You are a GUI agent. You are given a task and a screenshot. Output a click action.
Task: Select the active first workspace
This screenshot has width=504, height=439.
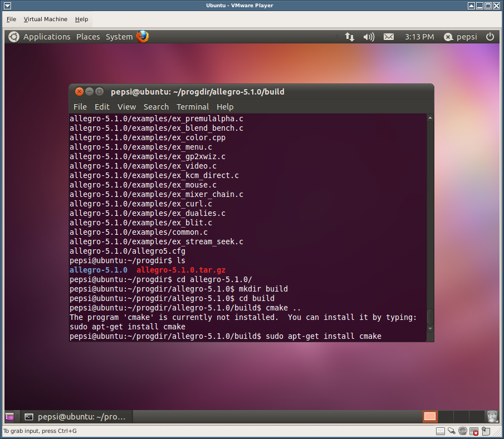[x=430, y=416]
